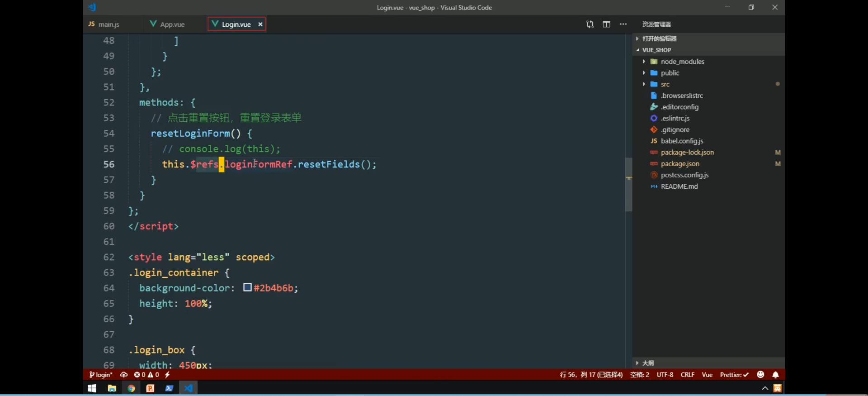Click the Prettier status item

point(734,375)
